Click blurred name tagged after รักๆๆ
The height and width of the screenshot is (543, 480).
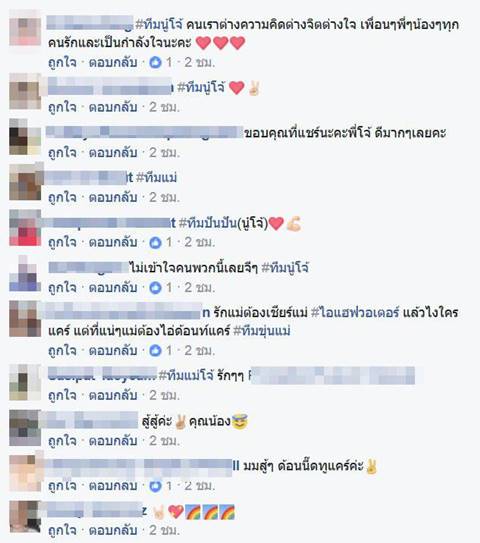coord(332,375)
